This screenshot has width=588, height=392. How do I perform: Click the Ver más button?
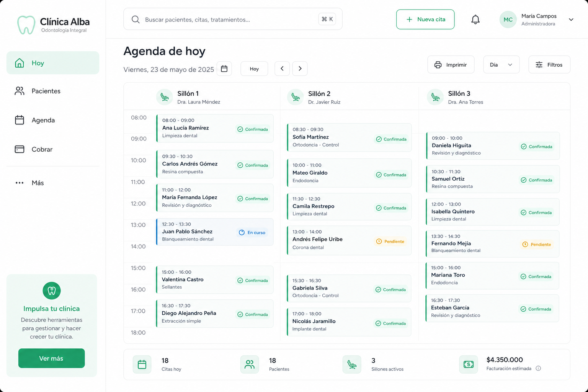pyautogui.click(x=52, y=358)
